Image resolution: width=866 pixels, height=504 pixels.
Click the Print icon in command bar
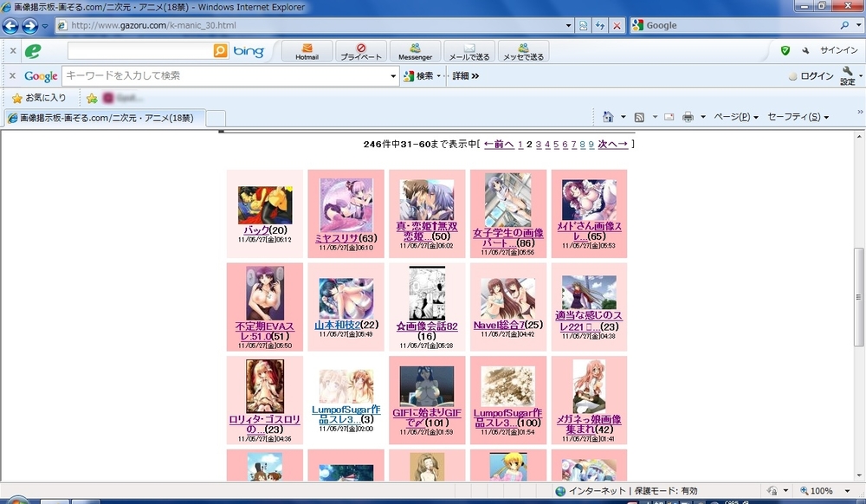[688, 117]
